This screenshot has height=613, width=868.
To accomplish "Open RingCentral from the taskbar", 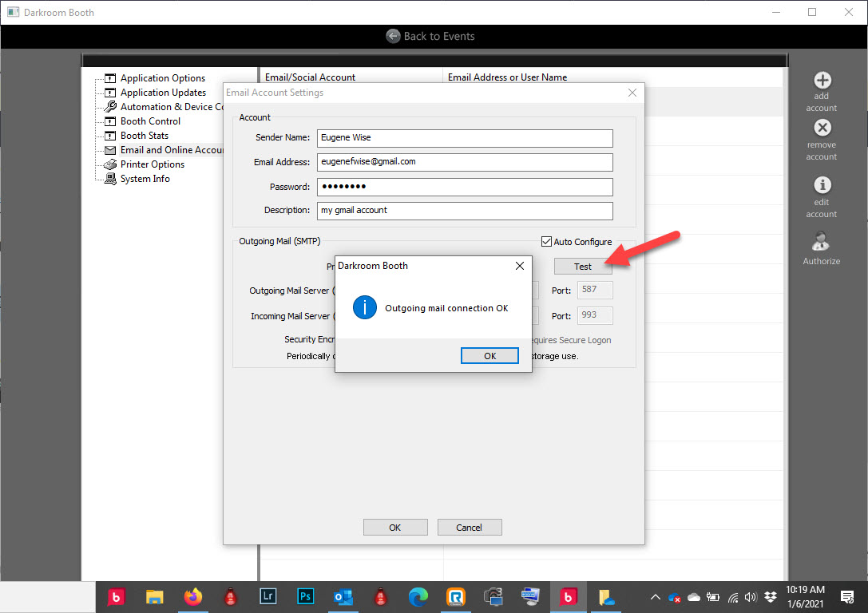I will click(456, 597).
